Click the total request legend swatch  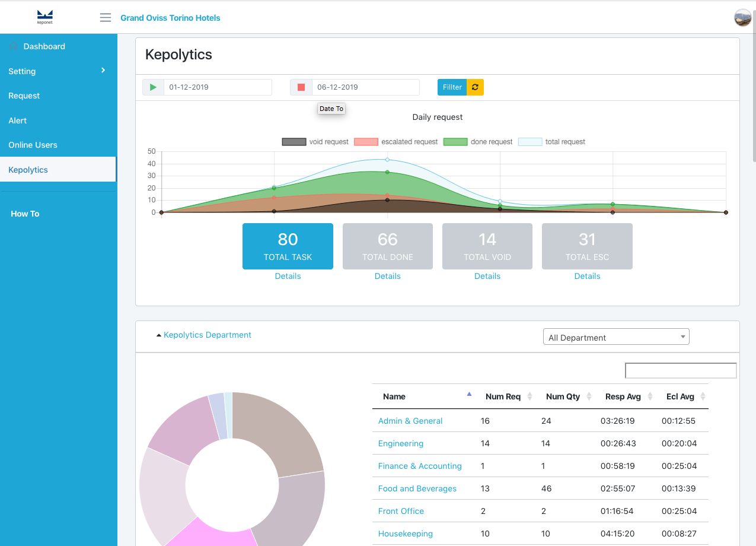(x=530, y=142)
